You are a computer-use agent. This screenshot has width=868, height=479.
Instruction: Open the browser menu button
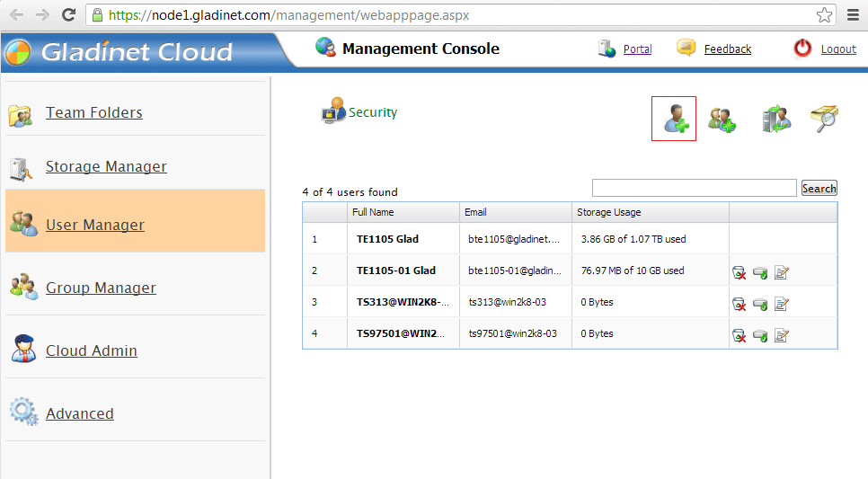pos(853,15)
